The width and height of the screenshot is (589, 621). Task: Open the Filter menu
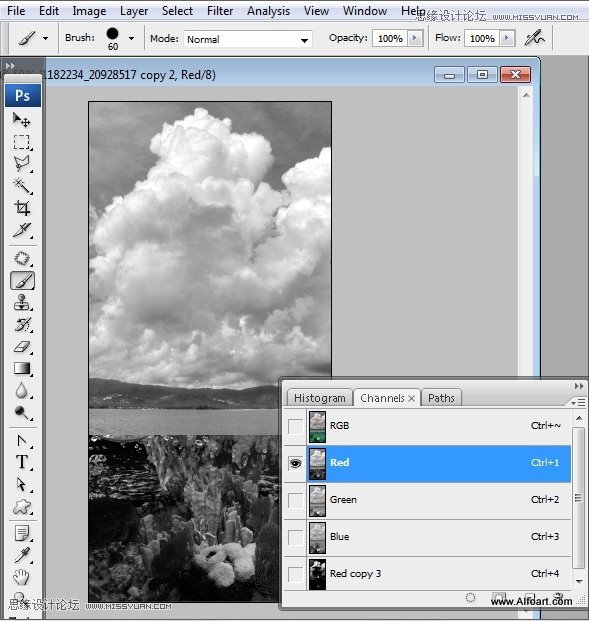pos(220,11)
